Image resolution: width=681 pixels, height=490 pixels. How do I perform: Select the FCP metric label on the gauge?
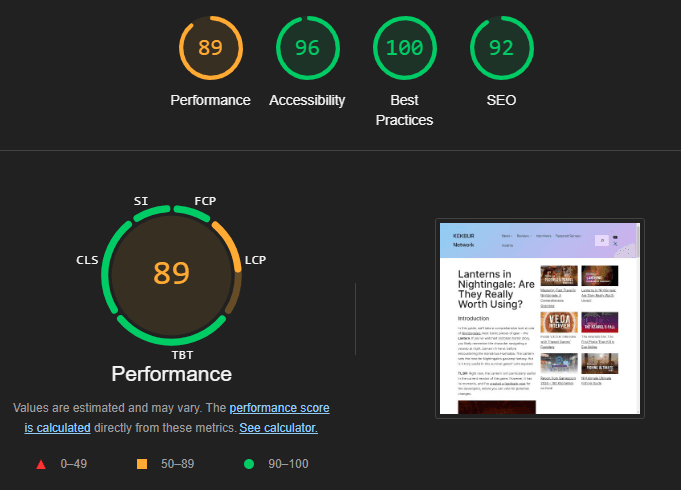click(204, 201)
